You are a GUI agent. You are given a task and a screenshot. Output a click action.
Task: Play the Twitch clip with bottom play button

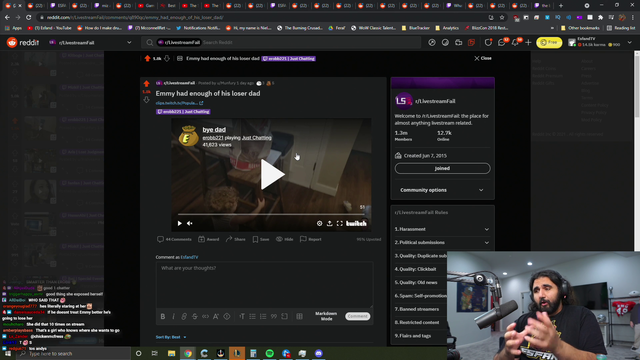pyautogui.click(x=180, y=223)
